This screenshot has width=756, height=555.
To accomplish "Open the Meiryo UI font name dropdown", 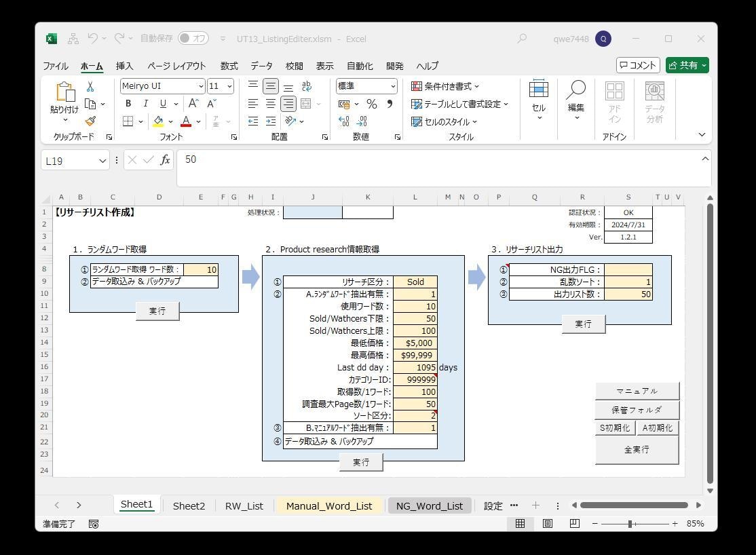I will tap(201, 86).
